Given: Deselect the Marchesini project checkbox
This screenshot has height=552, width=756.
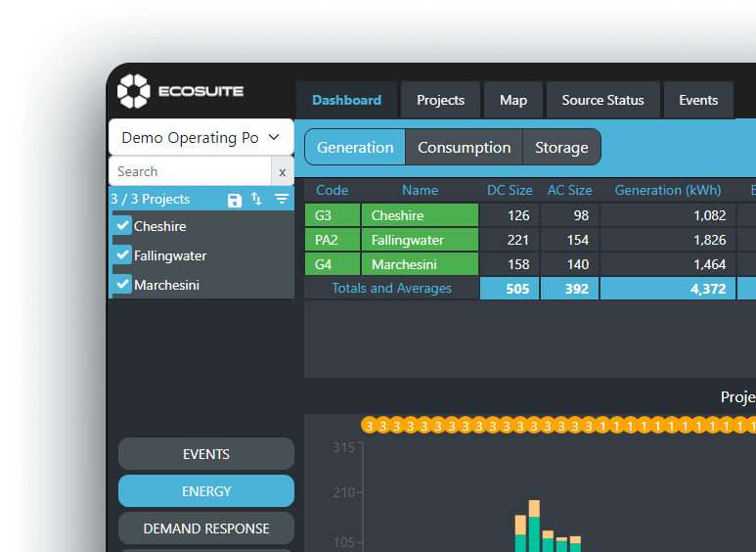Looking at the screenshot, I should point(123,285).
